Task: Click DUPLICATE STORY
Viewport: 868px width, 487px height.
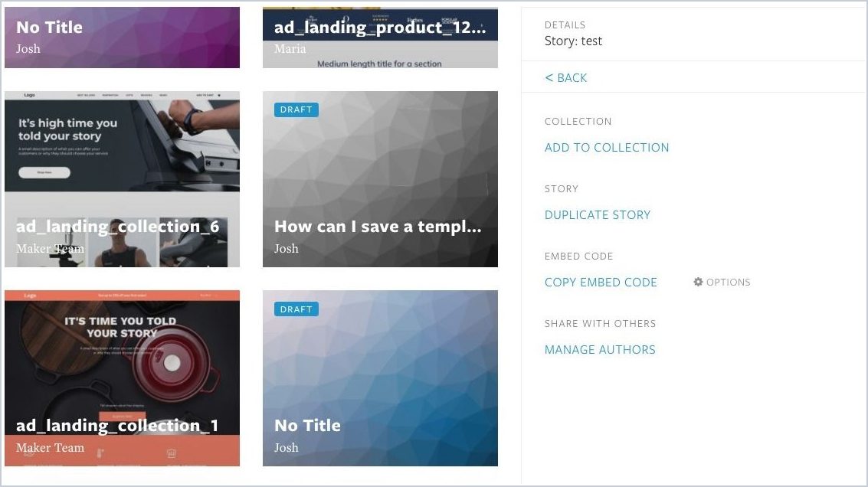Action: point(598,214)
